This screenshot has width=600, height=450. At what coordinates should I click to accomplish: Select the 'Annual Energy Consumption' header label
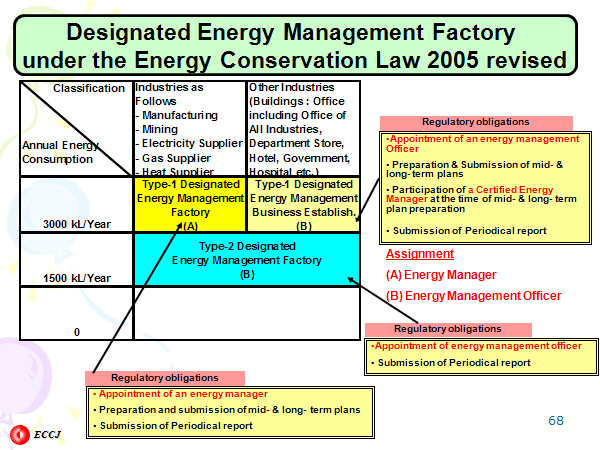tap(60, 152)
